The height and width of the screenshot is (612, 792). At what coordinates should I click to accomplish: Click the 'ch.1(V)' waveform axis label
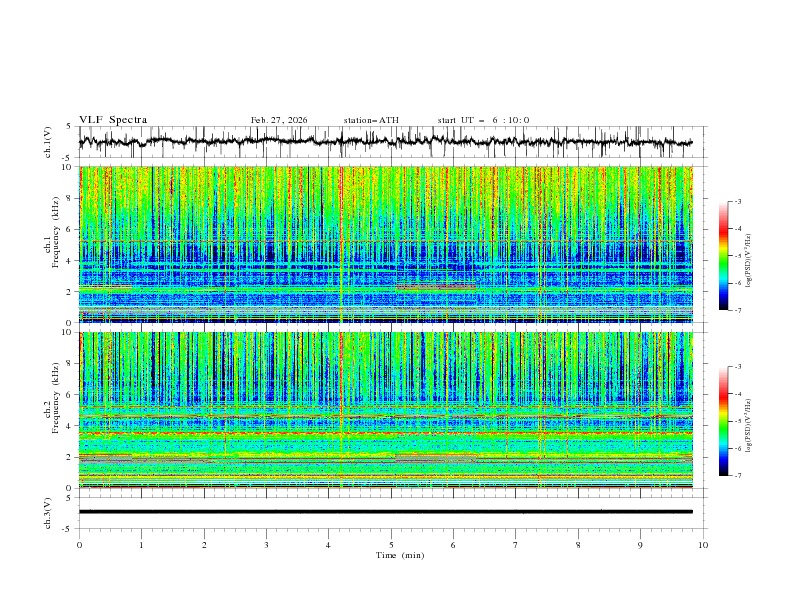tap(48, 142)
